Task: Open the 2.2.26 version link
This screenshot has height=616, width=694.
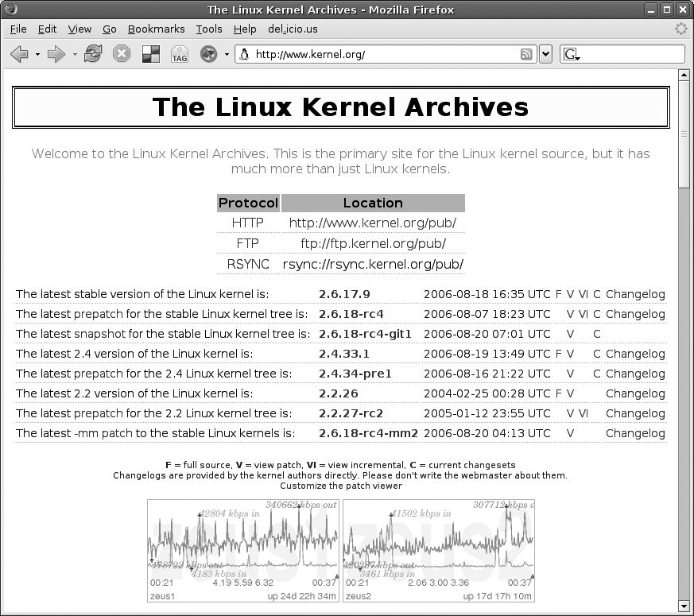Action: coord(338,394)
